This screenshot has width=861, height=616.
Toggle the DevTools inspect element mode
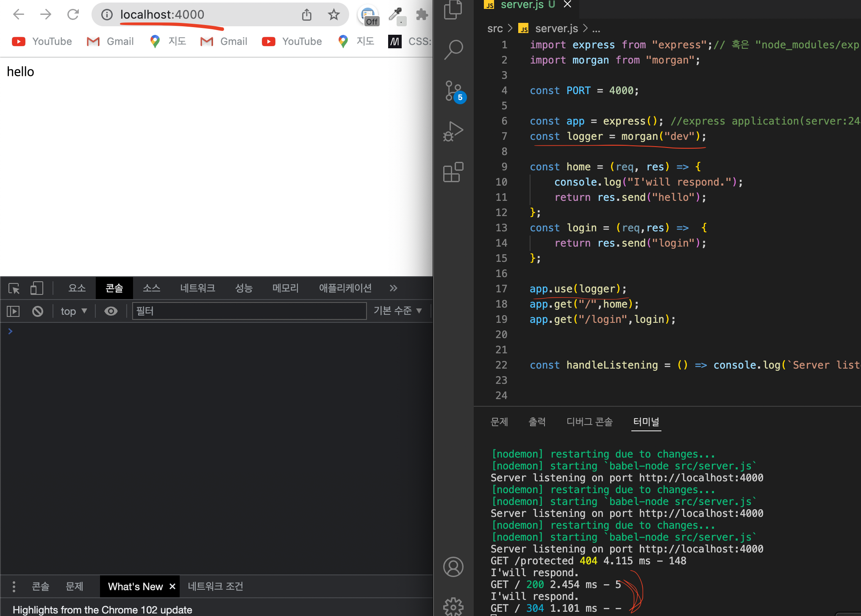click(15, 288)
